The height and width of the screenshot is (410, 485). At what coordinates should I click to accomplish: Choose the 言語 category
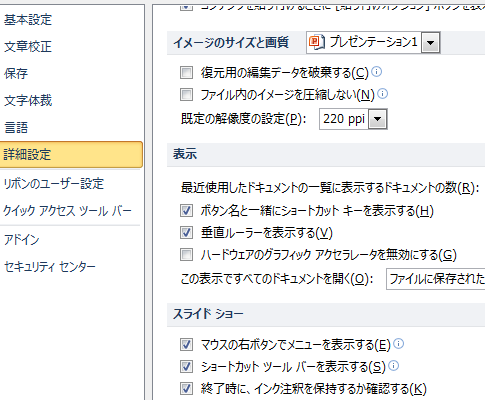click(16, 128)
